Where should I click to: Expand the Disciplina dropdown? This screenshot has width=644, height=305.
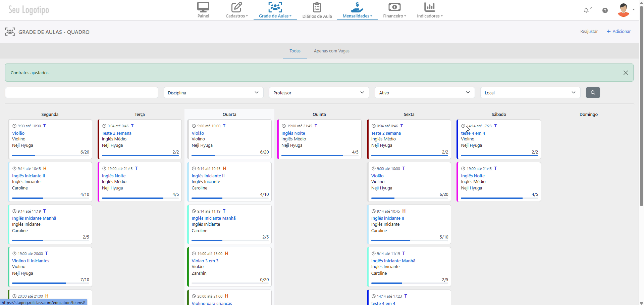coord(213,93)
